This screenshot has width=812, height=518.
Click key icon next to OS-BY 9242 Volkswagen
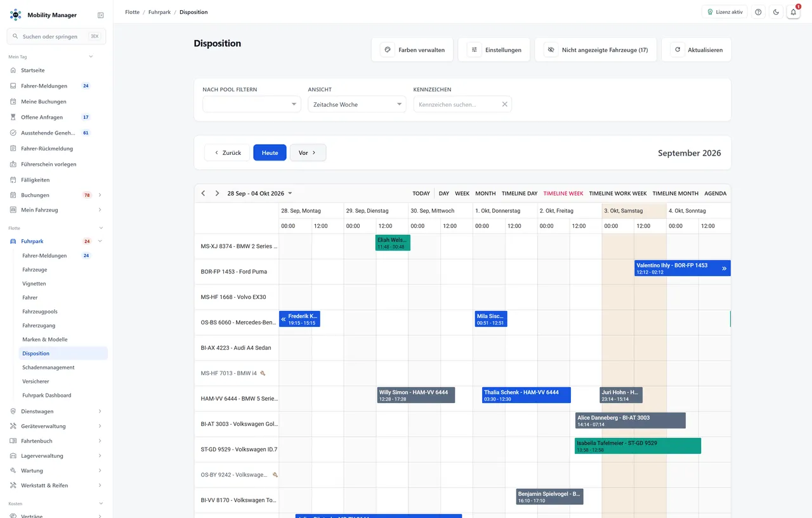(x=275, y=475)
